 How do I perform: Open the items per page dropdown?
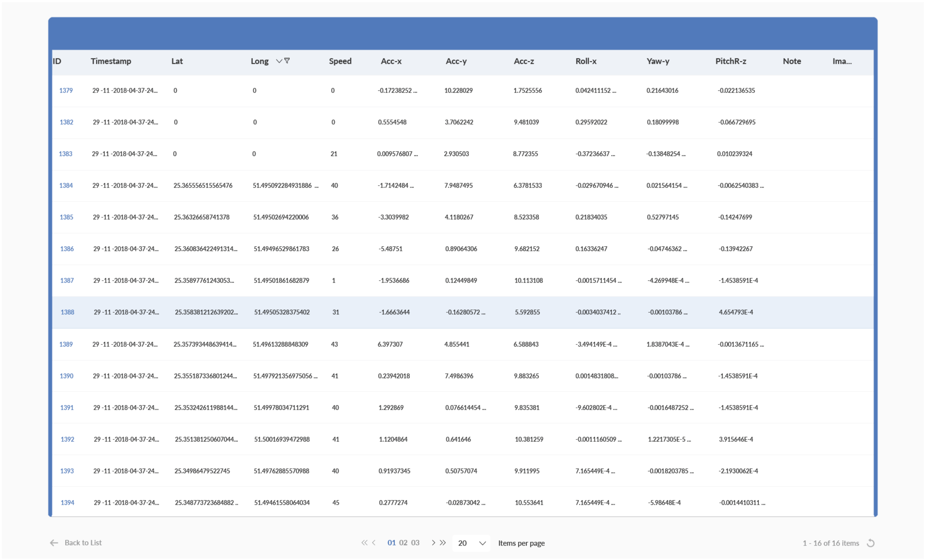pos(472,543)
